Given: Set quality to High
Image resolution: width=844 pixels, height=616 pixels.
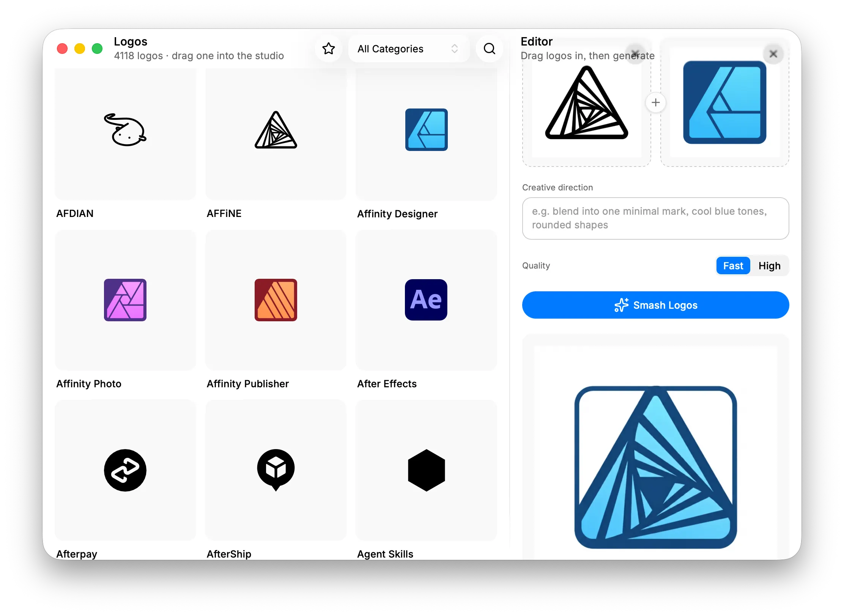Looking at the screenshot, I should click(770, 266).
